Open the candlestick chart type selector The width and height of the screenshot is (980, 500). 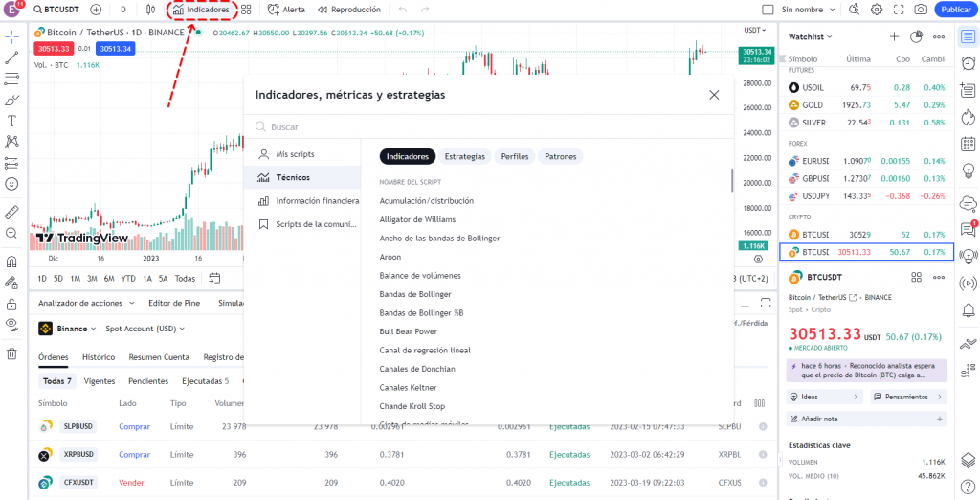tap(150, 10)
